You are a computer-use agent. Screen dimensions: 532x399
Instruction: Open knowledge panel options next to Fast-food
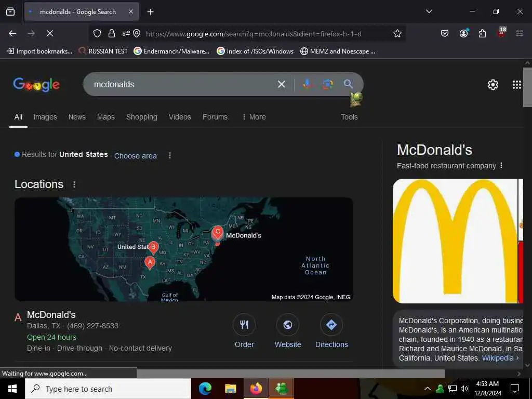pyautogui.click(x=501, y=166)
